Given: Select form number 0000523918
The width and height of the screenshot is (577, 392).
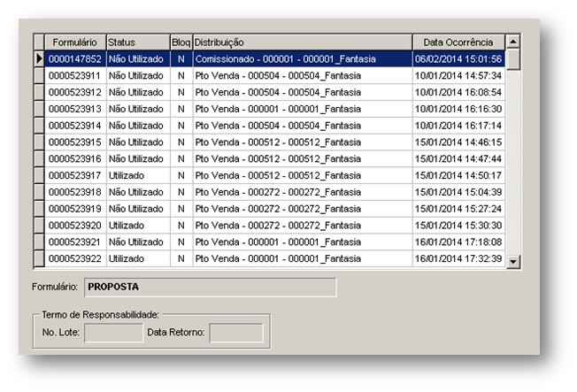Looking at the screenshot, I should 75,192.
